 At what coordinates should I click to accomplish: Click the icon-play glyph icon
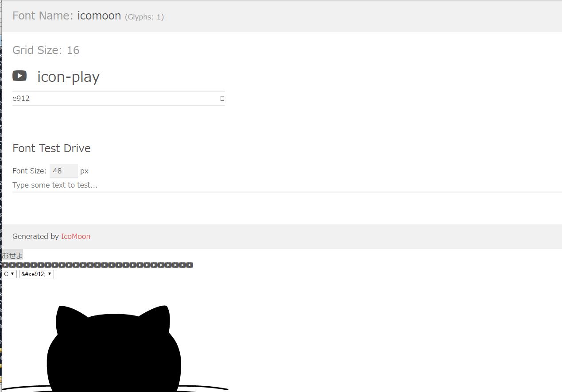click(19, 76)
